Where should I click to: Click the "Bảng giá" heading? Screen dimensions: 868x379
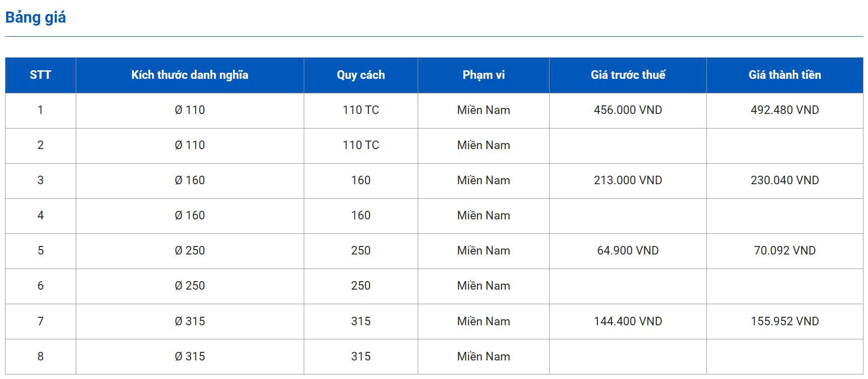click(x=36, y=18)
